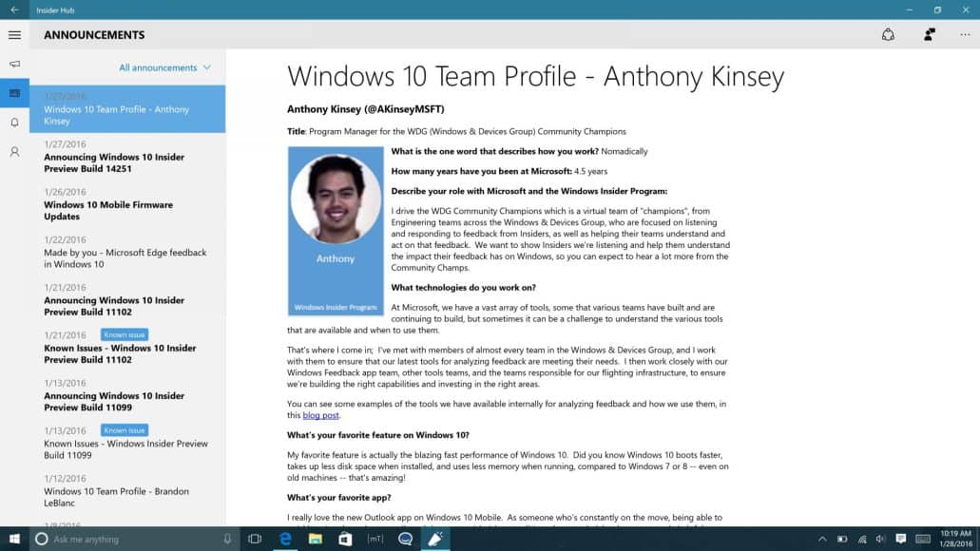980x551 pixels.
Task: Launch Microsoft Edge from the taskbar
Action: pos(285,539)
